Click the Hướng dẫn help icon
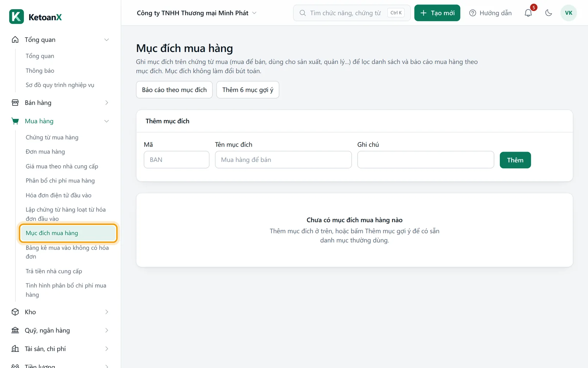The image size is (588, 368). coord(473,13)
